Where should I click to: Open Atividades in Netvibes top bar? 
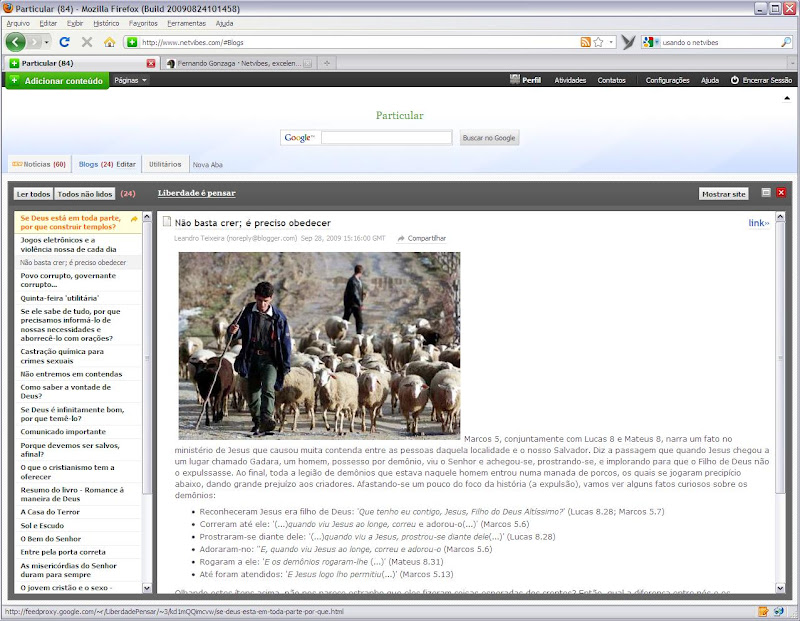570,80
